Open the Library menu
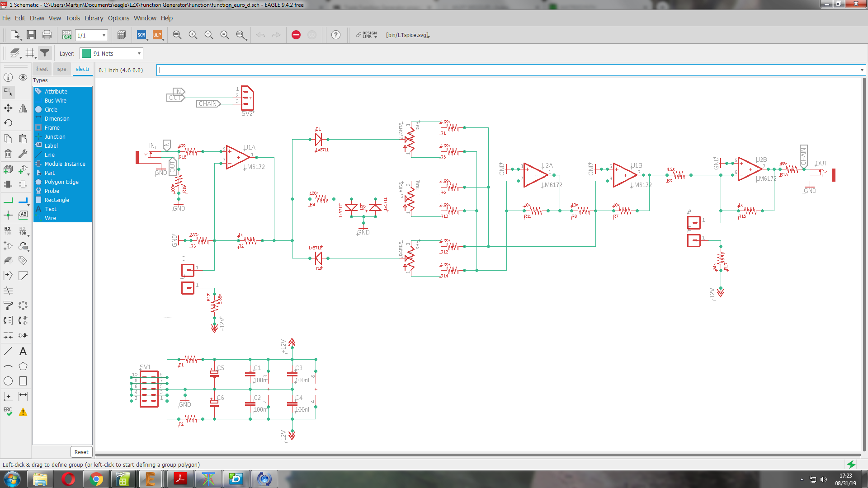 coord(94,18)
